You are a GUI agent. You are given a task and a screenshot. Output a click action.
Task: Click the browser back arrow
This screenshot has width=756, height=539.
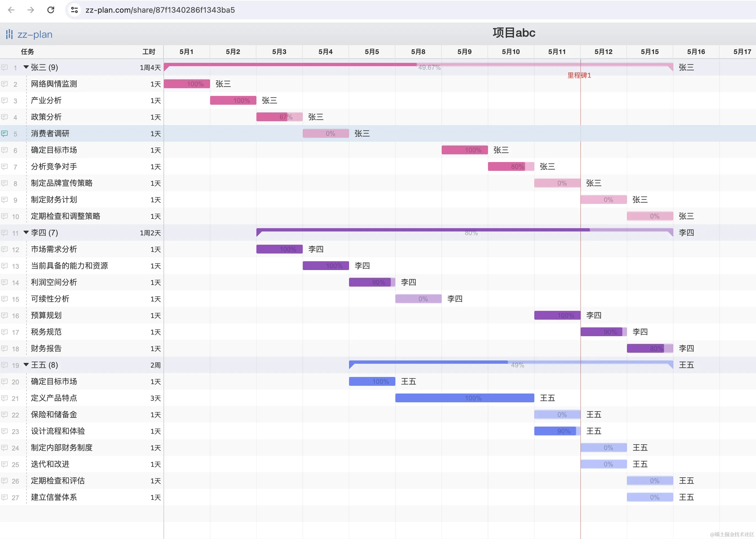tap(11, 10)
